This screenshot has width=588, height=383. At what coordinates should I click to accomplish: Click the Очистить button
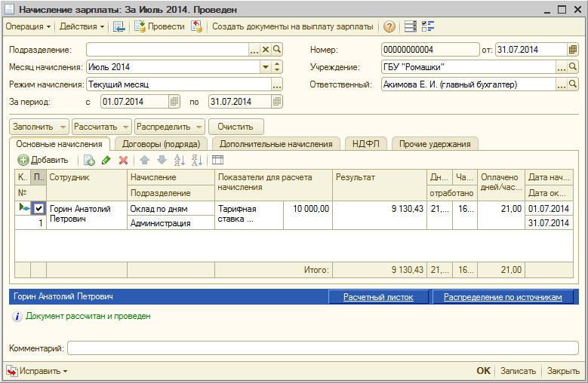click(236, 127)
